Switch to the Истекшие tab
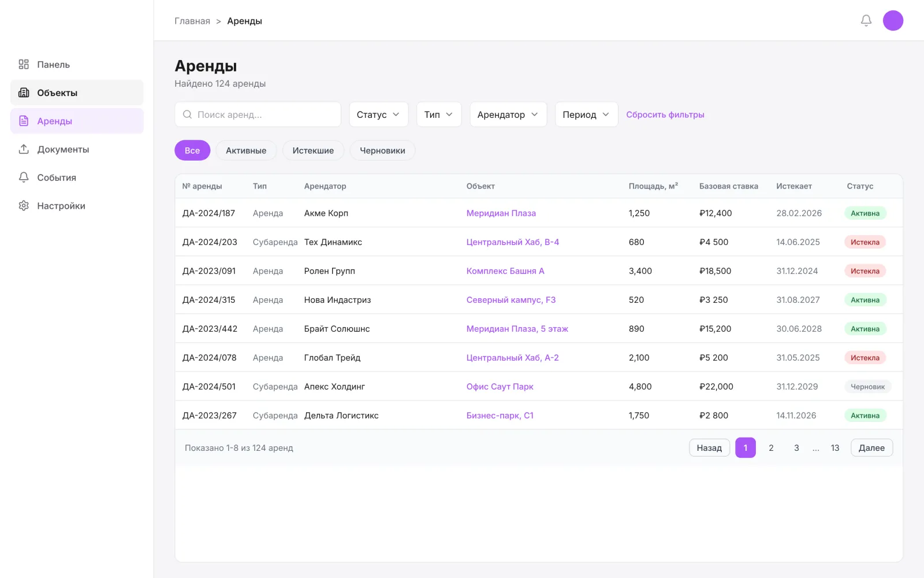The width and height of the screenshot is (924, 578). (x=313, y=150)
